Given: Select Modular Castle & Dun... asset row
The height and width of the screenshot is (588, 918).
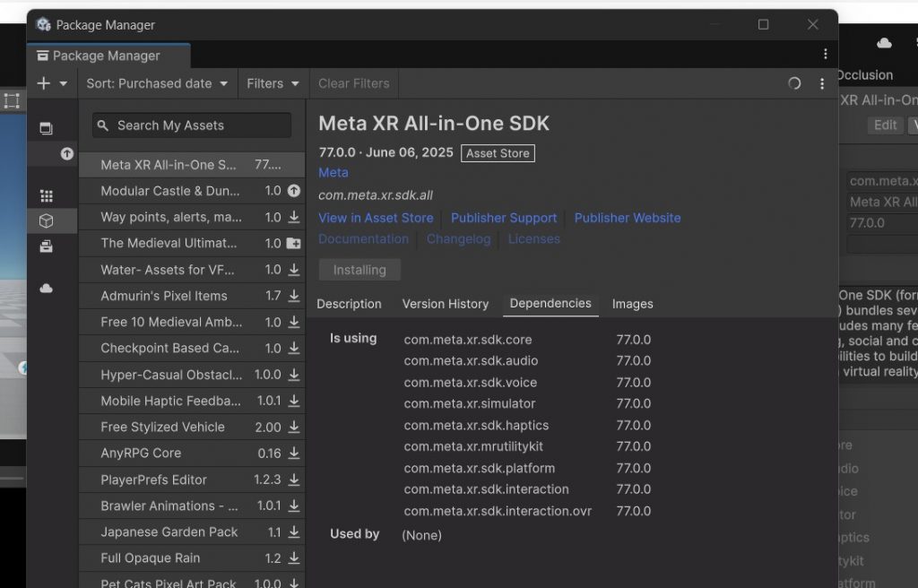Looking at the screenshot, I should point(192,191).
